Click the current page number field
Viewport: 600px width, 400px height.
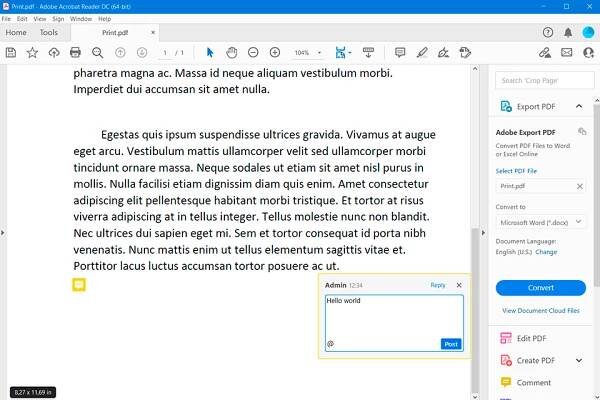tap(165, 52)
